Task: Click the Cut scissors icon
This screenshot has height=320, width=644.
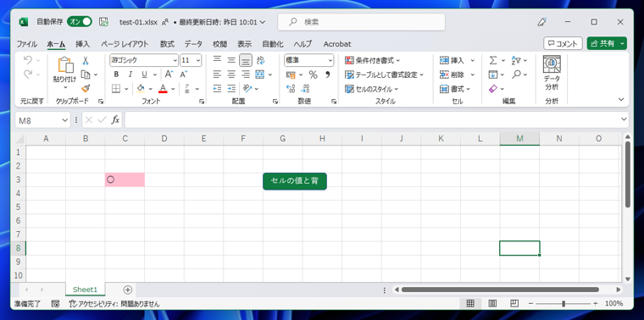Action: click(x=86, y=61)
